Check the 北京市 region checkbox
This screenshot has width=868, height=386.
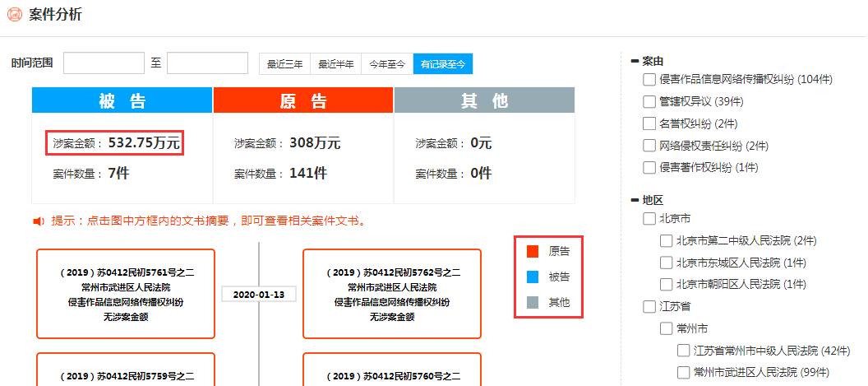[649, 219]
